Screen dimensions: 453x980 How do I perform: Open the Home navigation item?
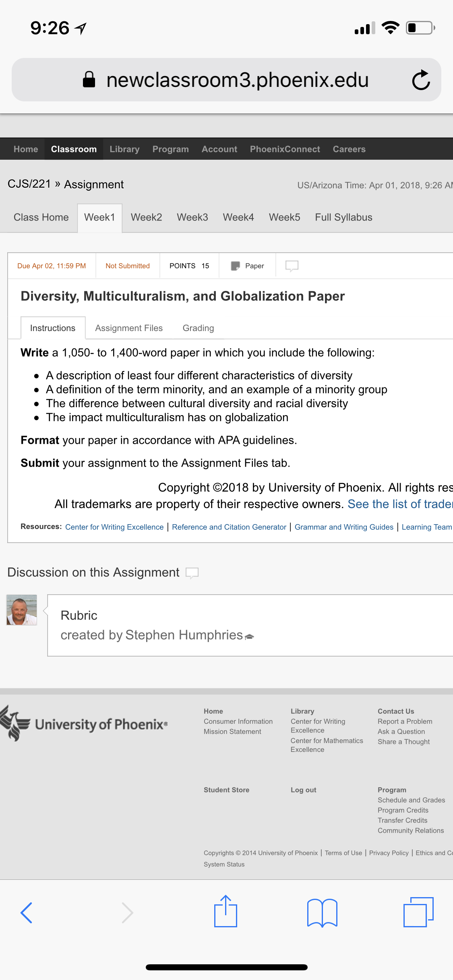point(26,149)
